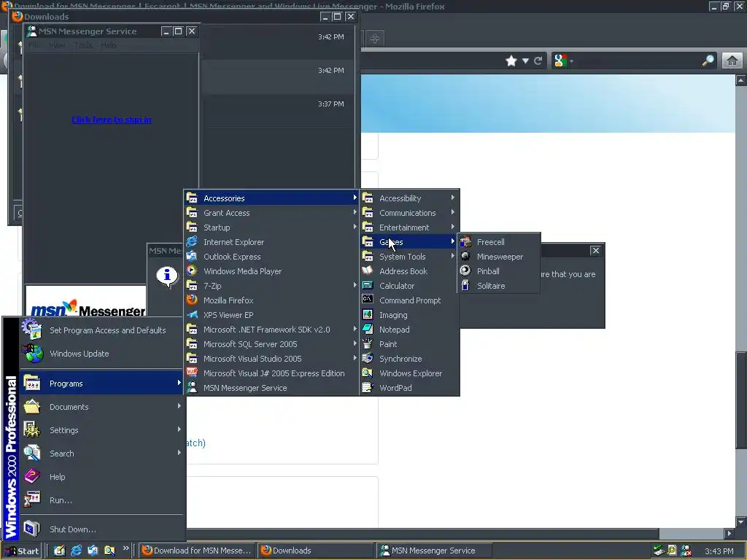Screen dimensions: 747x560
Task: Click Firefox bookmark star icon
Action: [511, 61]
